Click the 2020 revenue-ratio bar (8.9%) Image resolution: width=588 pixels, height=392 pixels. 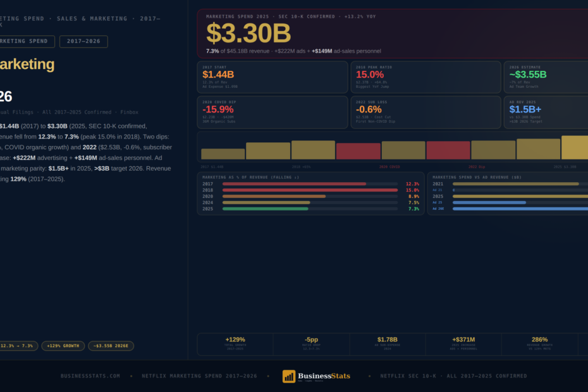coord(274,196)
